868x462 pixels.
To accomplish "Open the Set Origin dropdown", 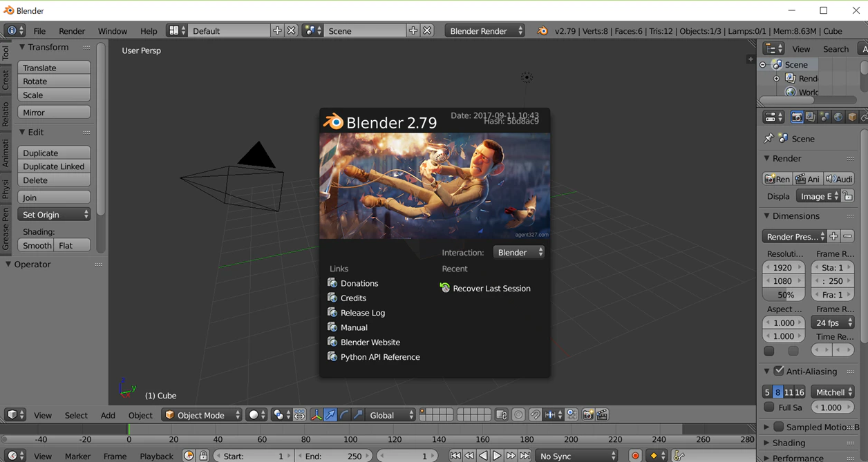I will (x=55, y=215).
